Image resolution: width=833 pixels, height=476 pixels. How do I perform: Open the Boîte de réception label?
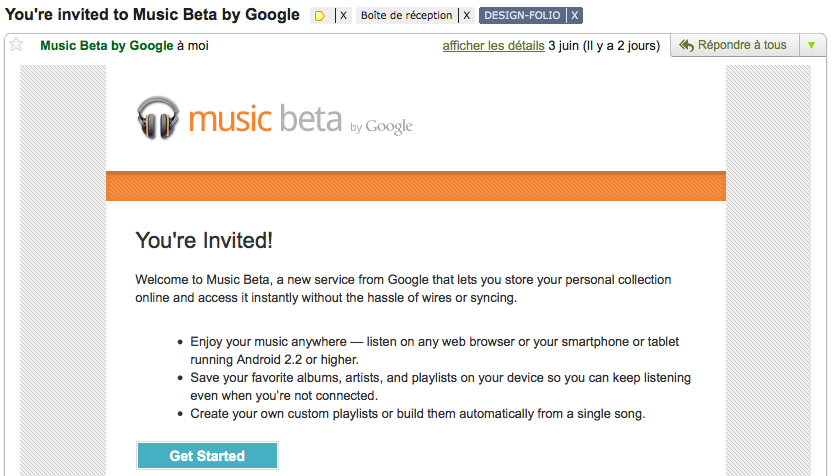pos(406,16)
